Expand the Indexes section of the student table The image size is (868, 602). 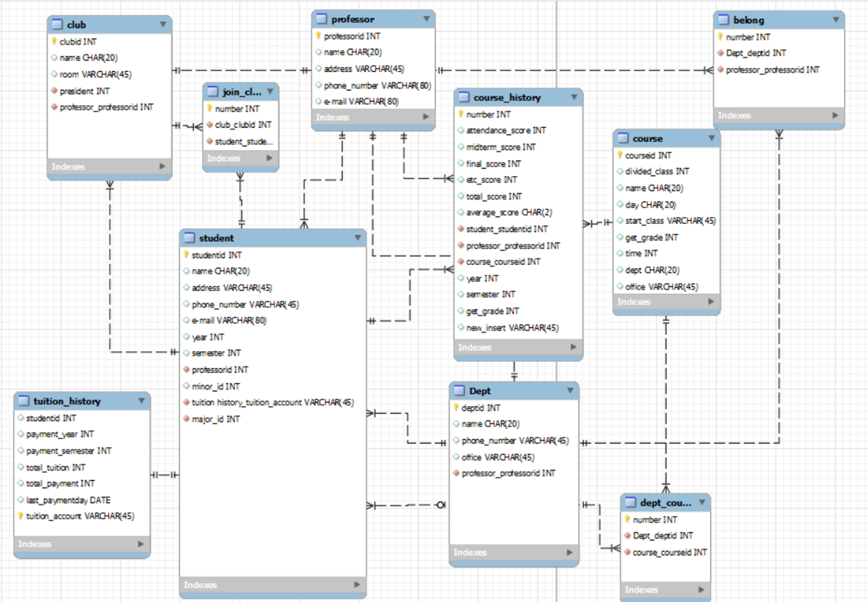272,585
